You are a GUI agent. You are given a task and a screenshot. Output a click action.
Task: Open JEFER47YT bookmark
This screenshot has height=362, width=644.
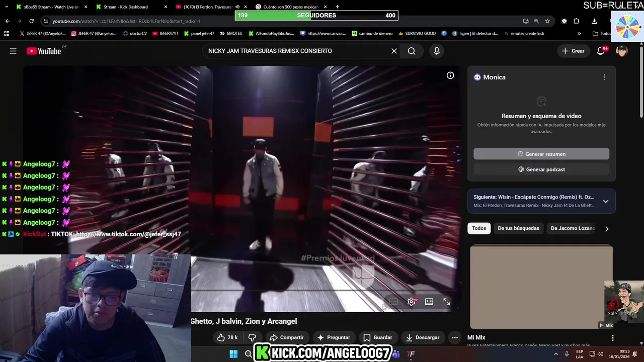tap(165, 34)
